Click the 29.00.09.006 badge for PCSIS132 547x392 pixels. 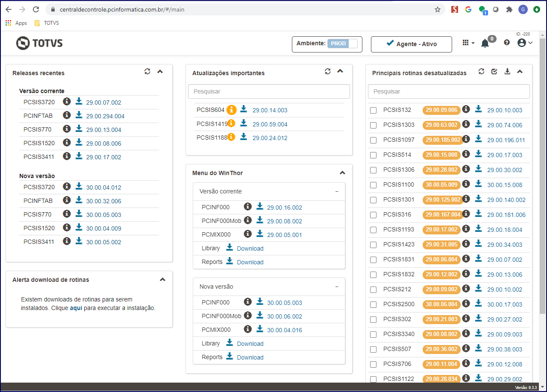pyautogui.click(x=441, y=110)
